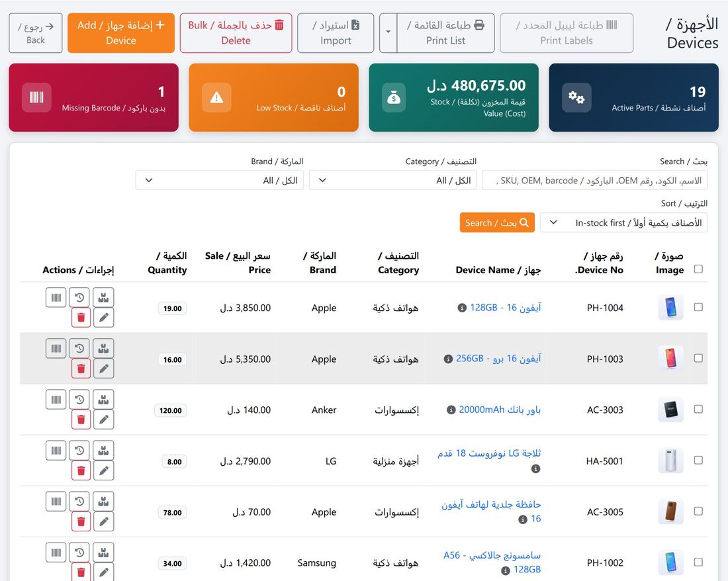The width and height of the screenshot is (728, 581).
Task: Open the Category filter dropdown
Action: (x=392, y=180)
